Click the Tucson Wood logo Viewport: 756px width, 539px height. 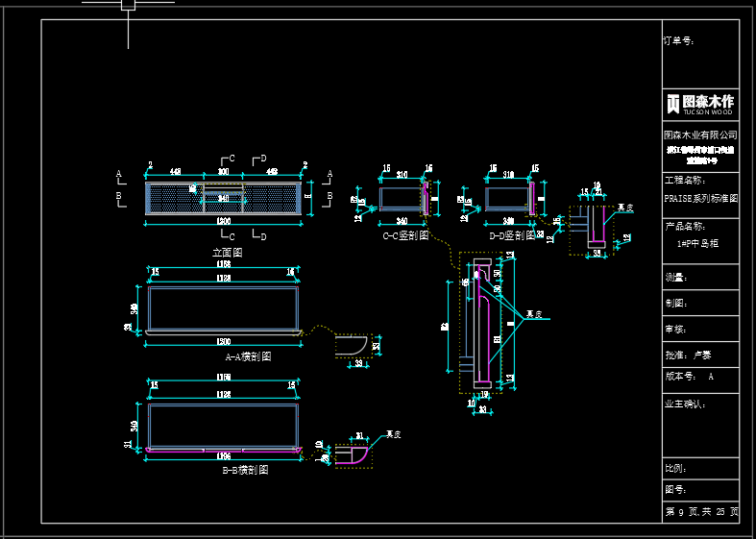(700, 103)
